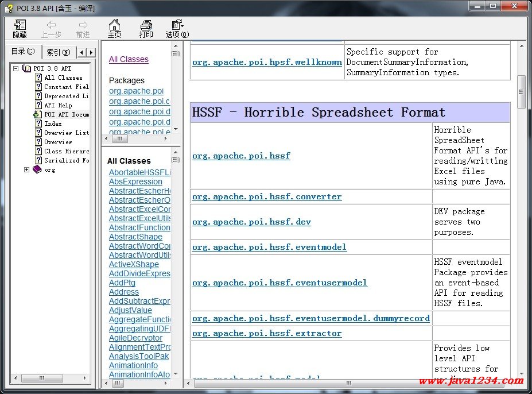Click the tab strip right scroll arrow
The width and height of the screenshot is (532, 394).
coord(91,52)
